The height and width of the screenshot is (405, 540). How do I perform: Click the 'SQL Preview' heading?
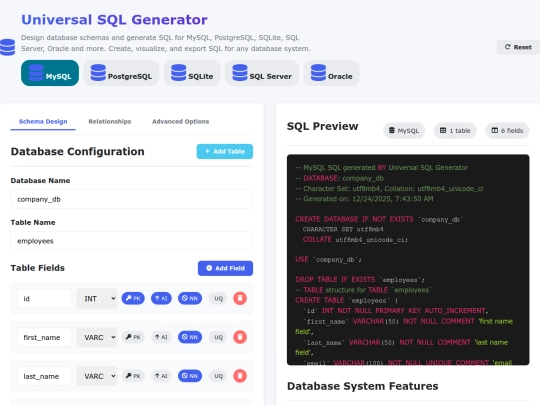[x=323, y=126]
